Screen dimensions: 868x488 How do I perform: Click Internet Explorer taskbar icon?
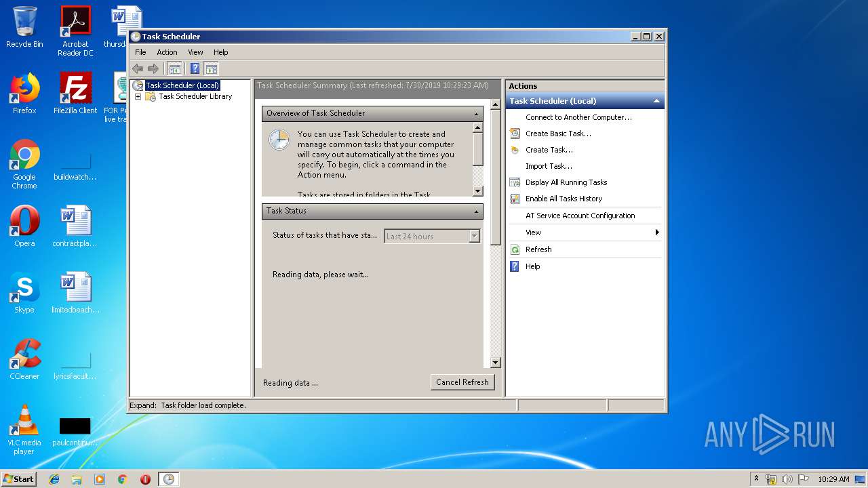pos(54,479)
